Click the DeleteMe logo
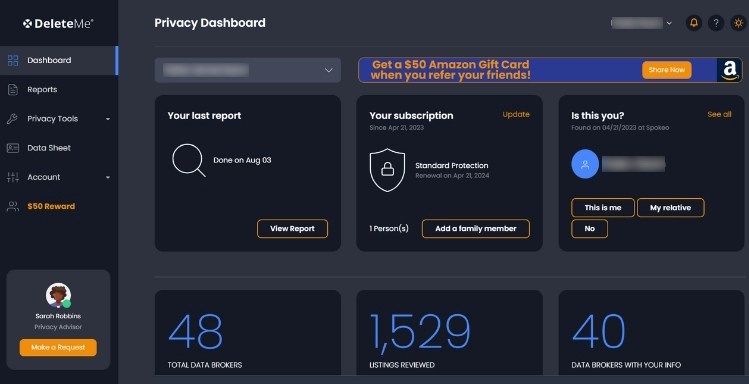 pyautogui.click(x=58, y=23)
